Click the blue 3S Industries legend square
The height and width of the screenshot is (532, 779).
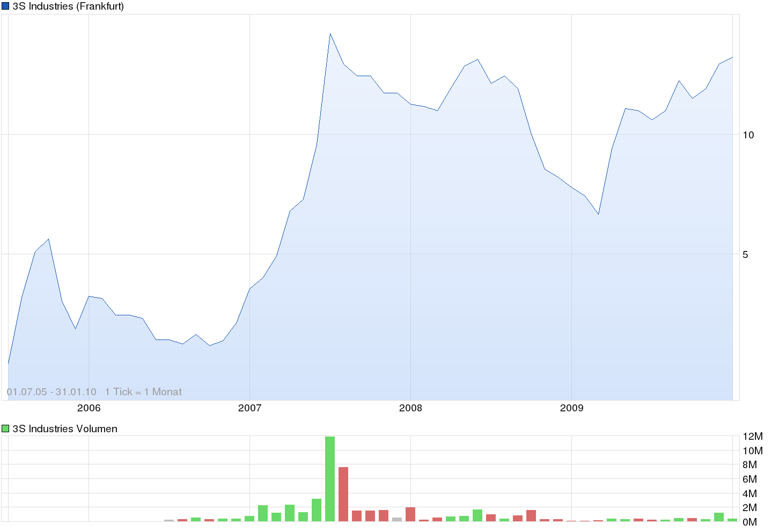(x=5, y=6)
